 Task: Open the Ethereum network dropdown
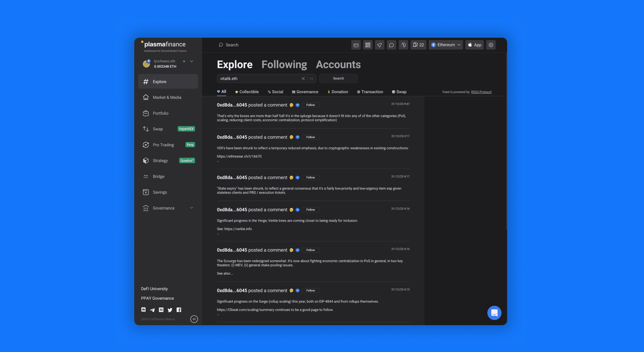446,45
